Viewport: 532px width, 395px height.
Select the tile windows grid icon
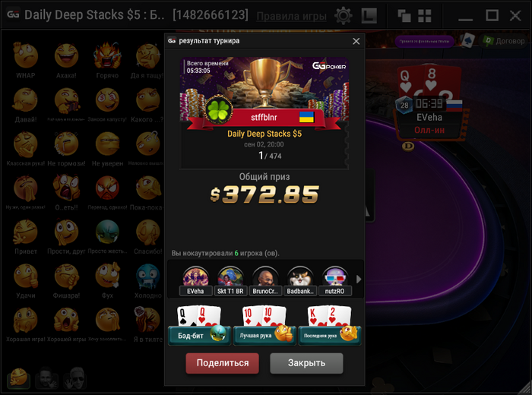424,16
